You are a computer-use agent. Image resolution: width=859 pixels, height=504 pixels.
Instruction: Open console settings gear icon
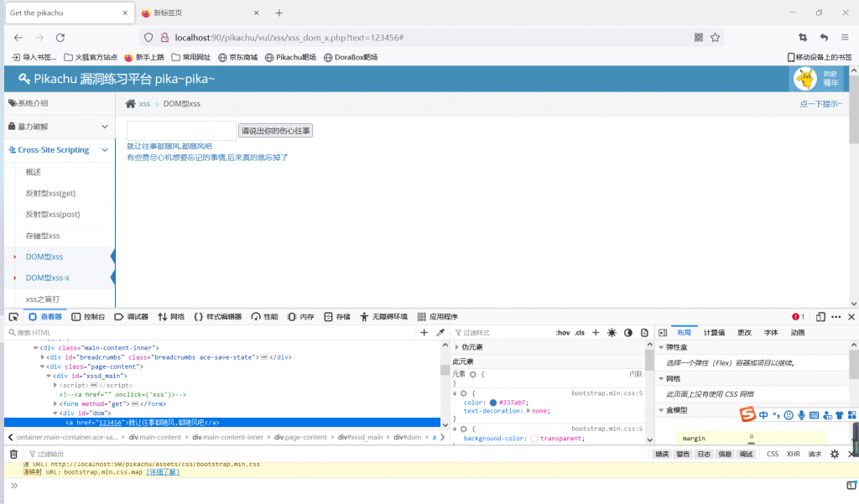click(834, 454)
